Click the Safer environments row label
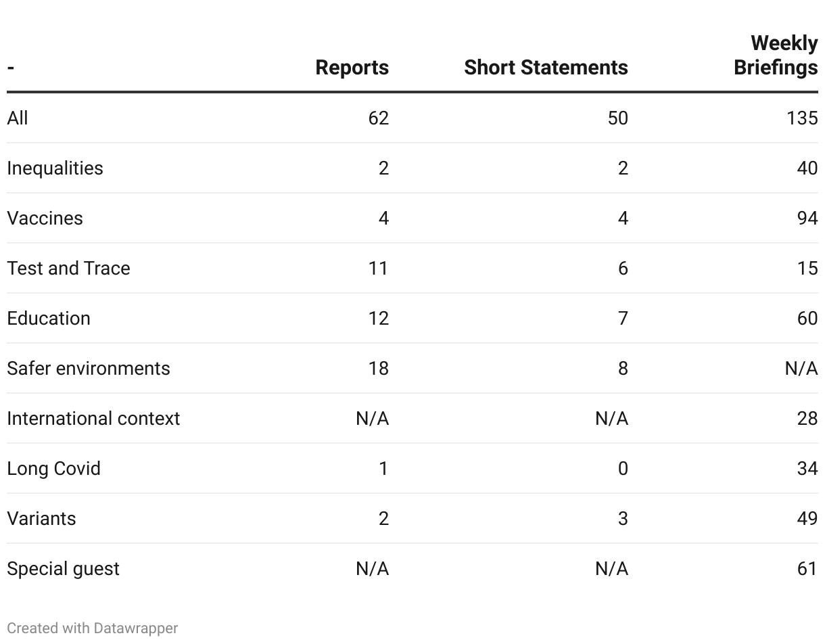This screenshot has height=644, width=825. pos(89,369)
